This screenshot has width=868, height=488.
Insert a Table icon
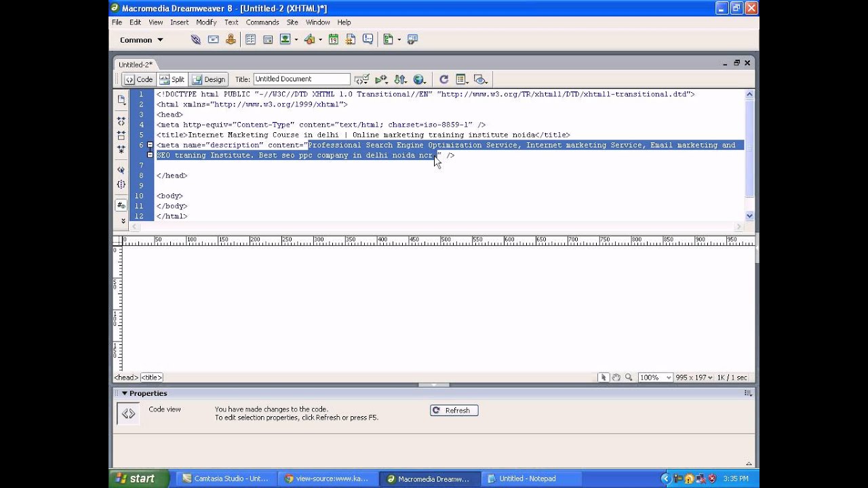250,39
